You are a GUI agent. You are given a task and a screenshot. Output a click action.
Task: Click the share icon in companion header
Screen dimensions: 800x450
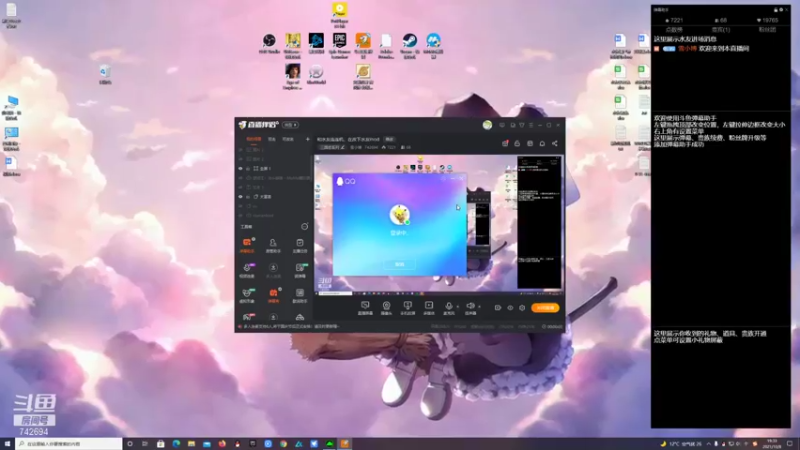point(555,143)
